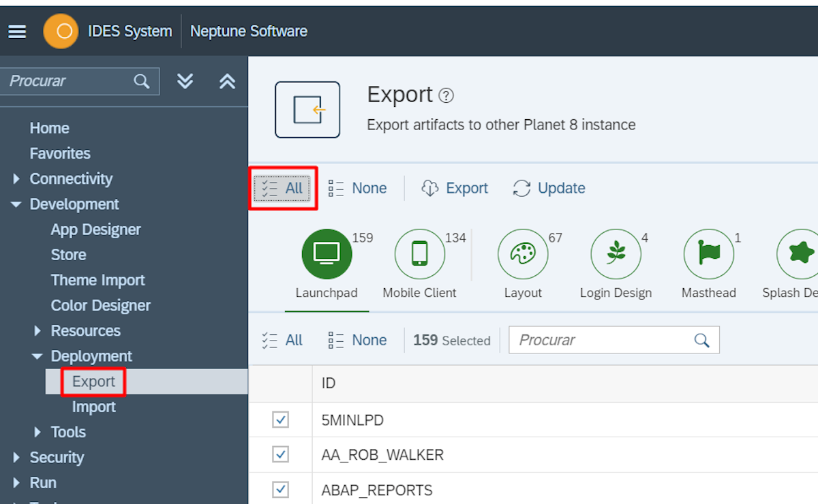Open Store in the sidebar
The width and height of the screenshot is (818, 504).
click(x=68, y=255)
